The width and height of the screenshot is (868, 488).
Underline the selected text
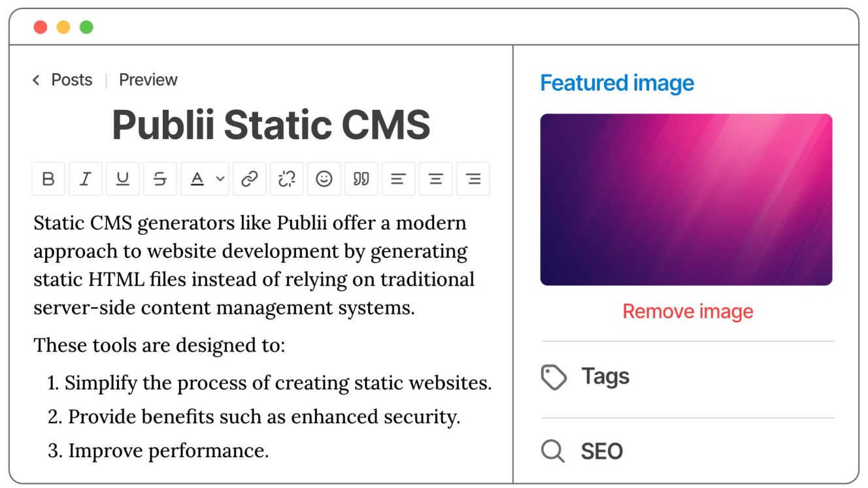click(123, 179)
